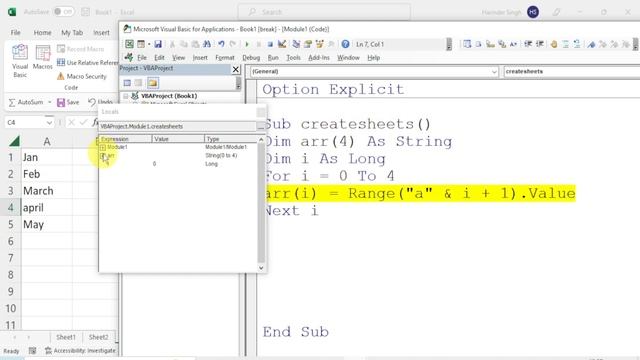Select Sheet1 tab in Excel
640x360 pixels.
tap(66, 337)
